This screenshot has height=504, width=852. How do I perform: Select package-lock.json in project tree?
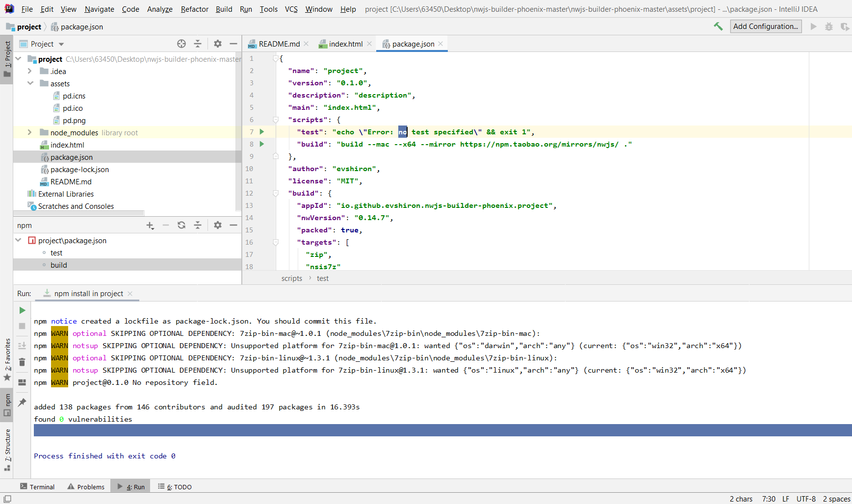[x=79, y=169]
